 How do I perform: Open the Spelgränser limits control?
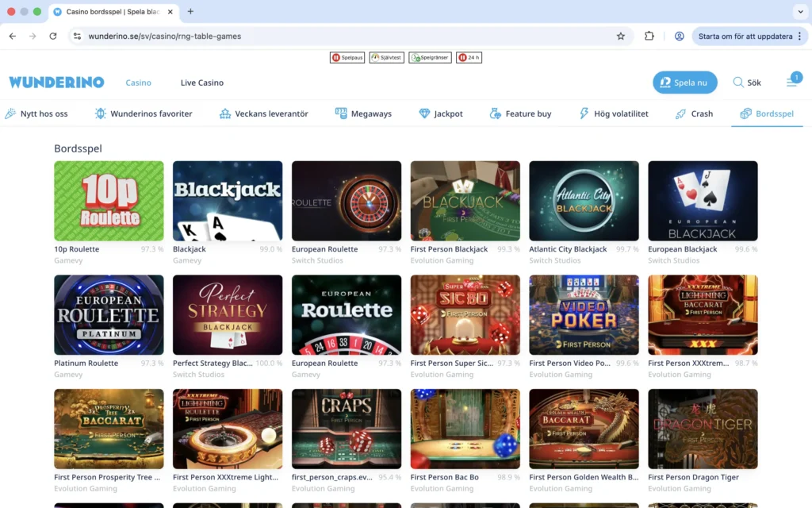(x=430, y=57)
